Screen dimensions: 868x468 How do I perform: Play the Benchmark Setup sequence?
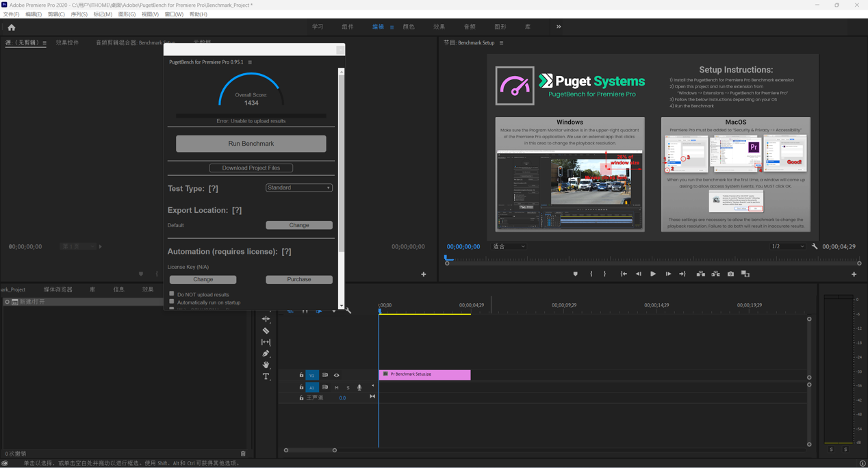tap(653, 274)
